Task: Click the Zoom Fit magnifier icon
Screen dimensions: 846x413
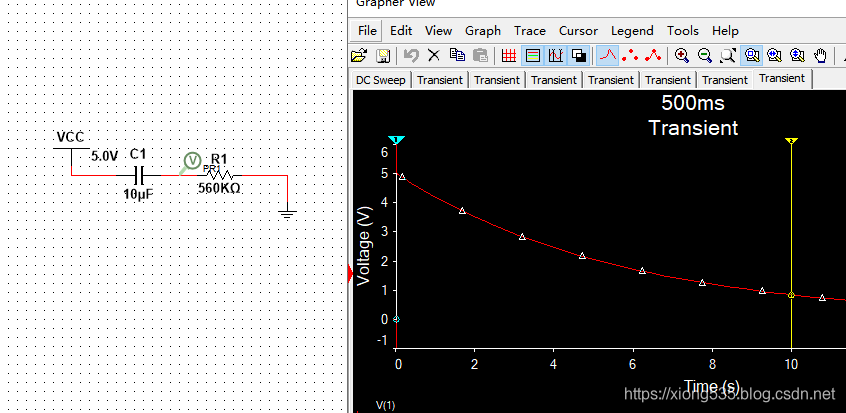Action: [x=728, y=55]
